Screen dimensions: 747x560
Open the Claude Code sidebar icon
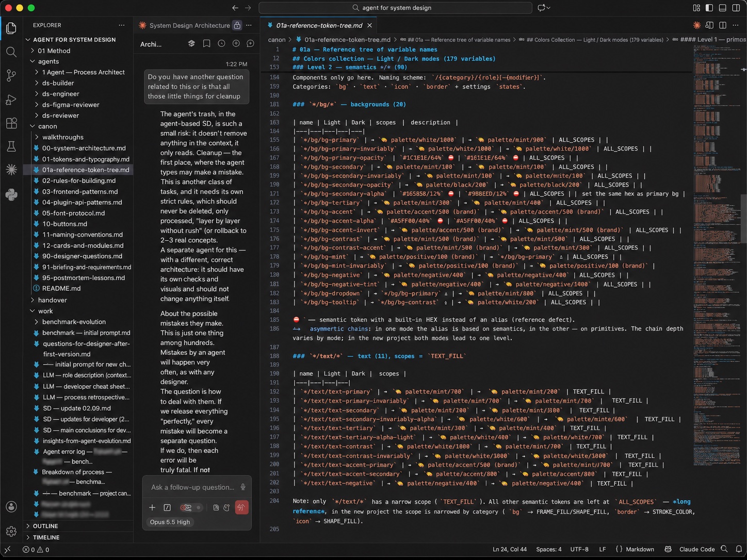point(11,170)
